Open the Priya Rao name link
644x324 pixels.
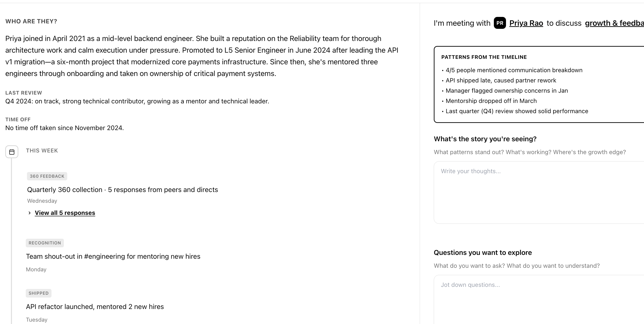click(x=526, y=23)
